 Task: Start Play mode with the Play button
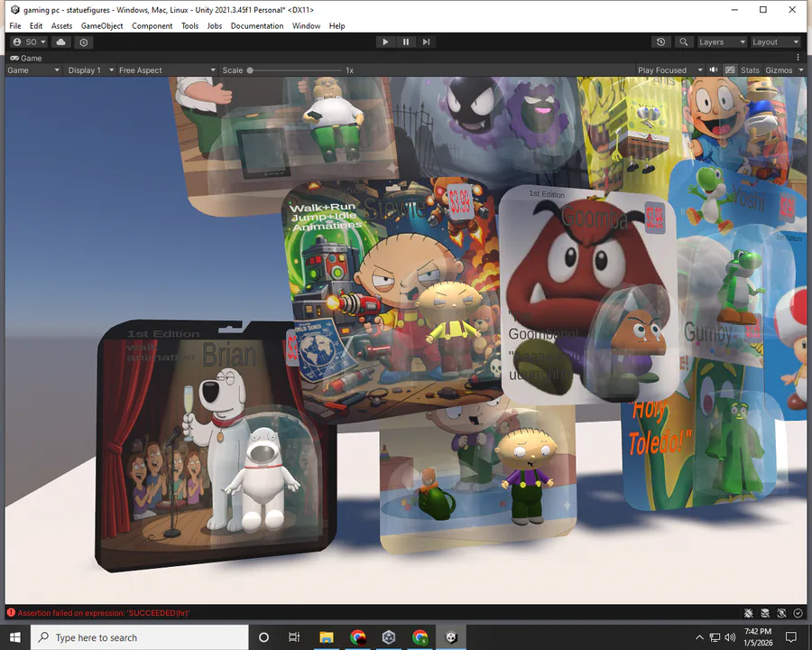coord(385,42)
